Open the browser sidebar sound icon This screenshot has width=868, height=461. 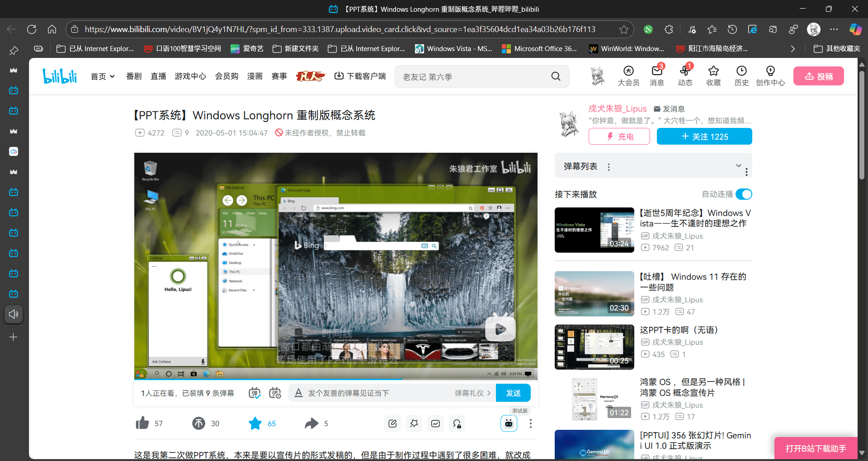click(x=14, y=314)
